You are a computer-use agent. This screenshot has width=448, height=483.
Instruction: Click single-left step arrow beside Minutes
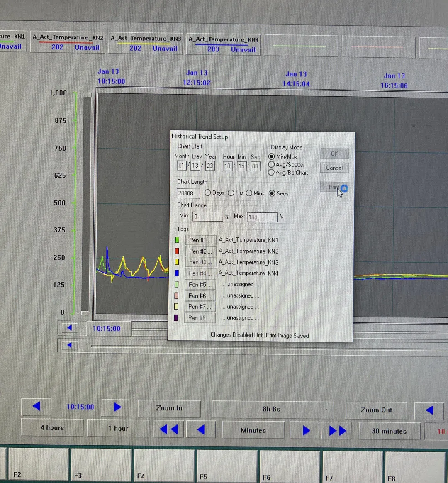point(201,429)
